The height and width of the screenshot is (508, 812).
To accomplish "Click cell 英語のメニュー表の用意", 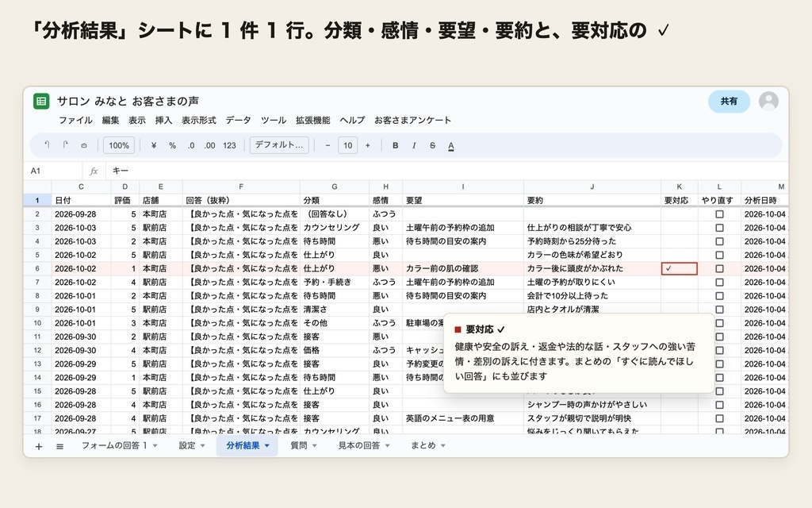I will pyautogui.click(x=463, y=418).
